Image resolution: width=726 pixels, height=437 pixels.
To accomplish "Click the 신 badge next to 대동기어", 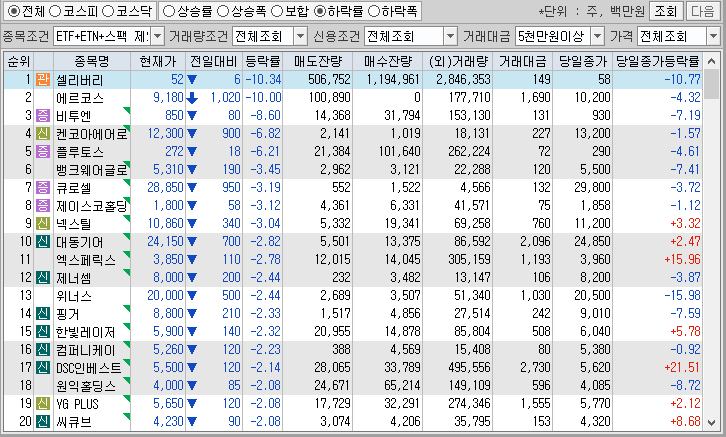I will coord(43,242).
